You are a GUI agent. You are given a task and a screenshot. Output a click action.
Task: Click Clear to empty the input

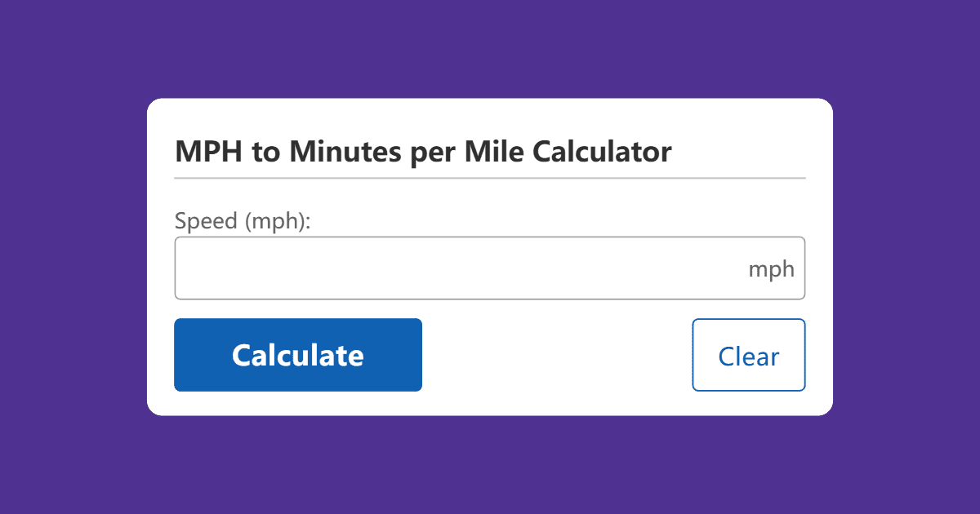pos(748,355)
